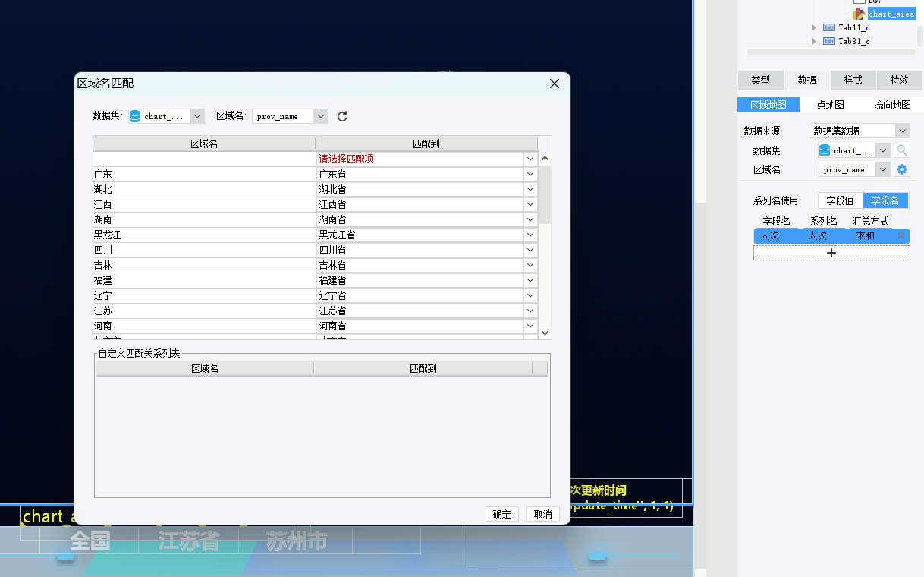Select the 点地图 map type tab
The width and height of the screenshot is (924, 577).
830,105
